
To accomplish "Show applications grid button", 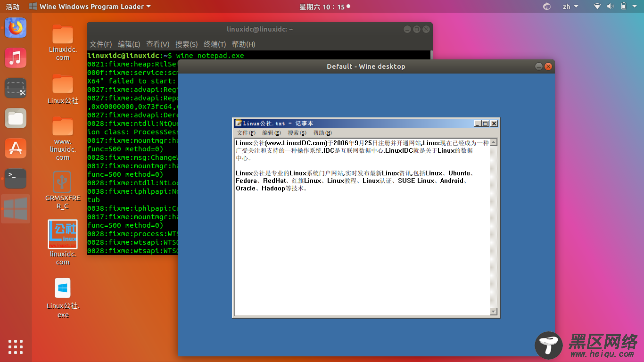I will coord(16,346).
